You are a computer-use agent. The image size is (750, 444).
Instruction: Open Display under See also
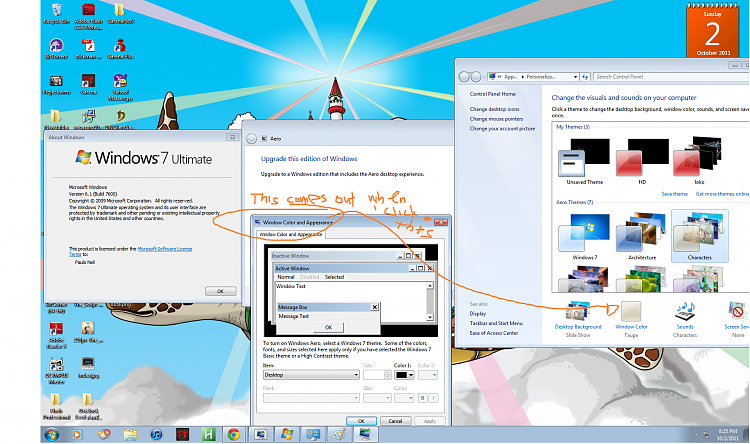[477, 314]
